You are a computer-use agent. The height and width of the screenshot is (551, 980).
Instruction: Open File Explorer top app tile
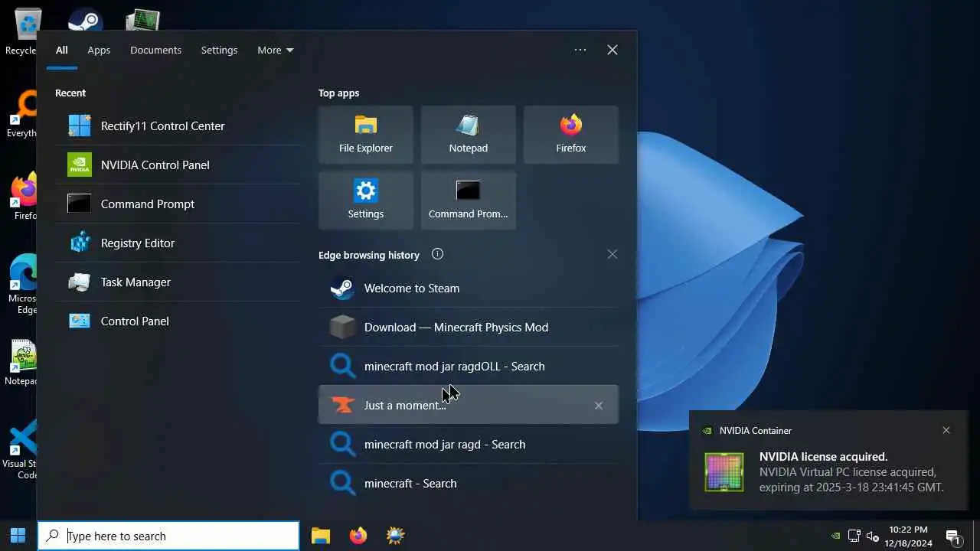click(366, 135)
